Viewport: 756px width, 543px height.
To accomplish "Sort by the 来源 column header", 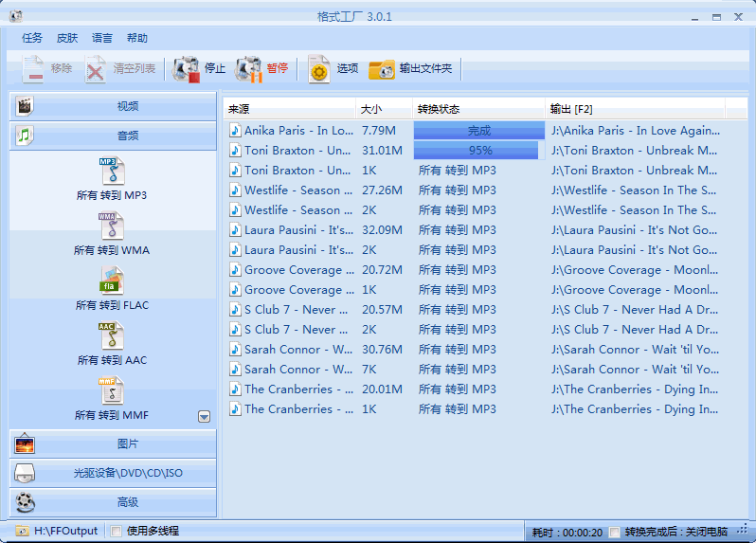I will coord(290,109).
